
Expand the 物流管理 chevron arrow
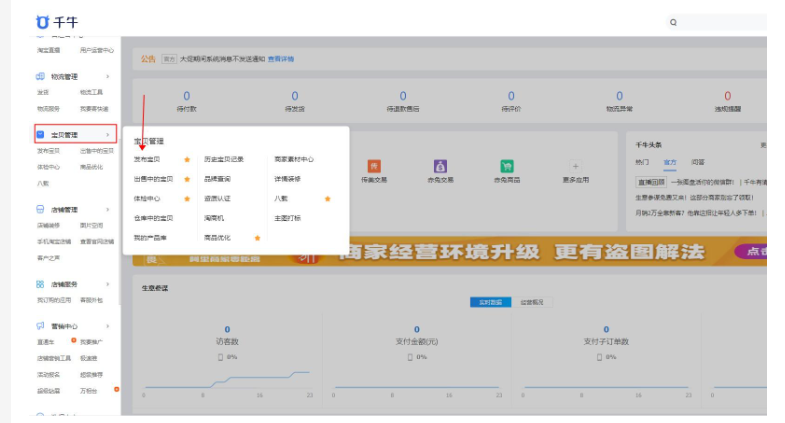108,77
